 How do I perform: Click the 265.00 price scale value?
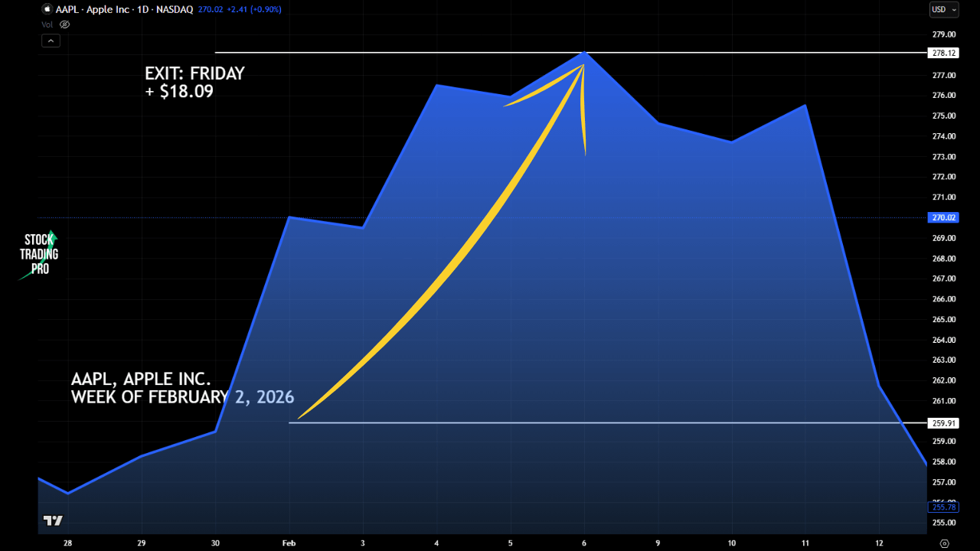[943, 319]
